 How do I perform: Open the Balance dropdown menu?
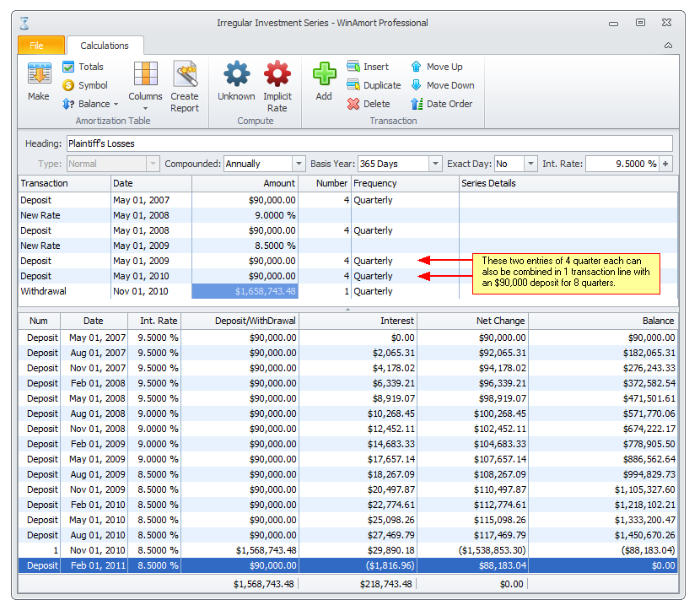pyautogui.click(x=90, y=104)
